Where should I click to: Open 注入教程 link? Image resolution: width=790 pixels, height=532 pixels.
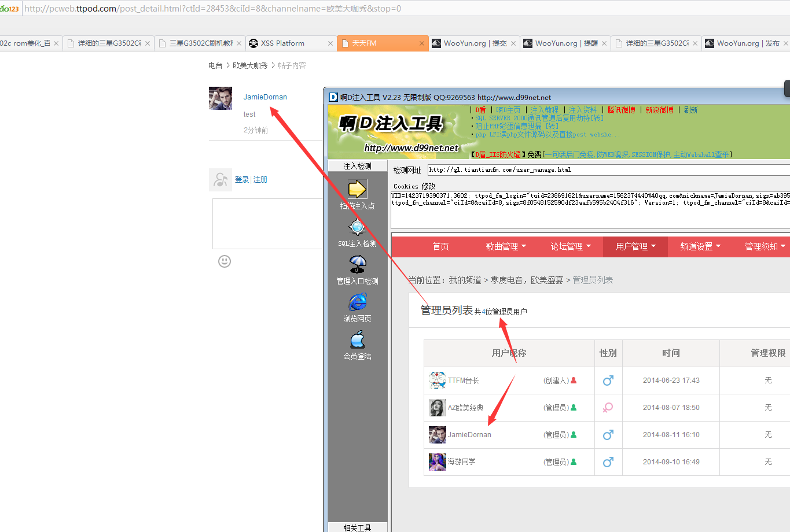coord(545,110)
